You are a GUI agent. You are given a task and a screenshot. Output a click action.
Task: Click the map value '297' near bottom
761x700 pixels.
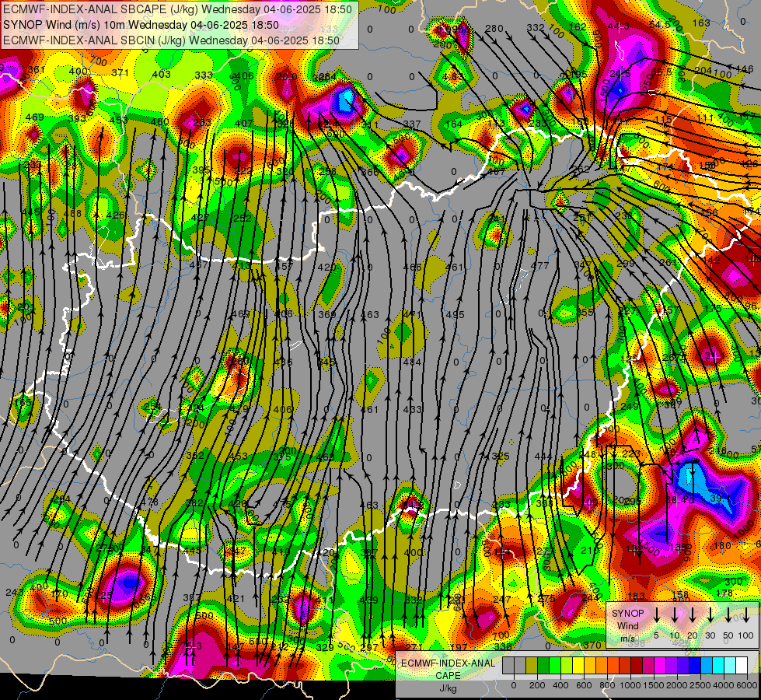[369, 647]
